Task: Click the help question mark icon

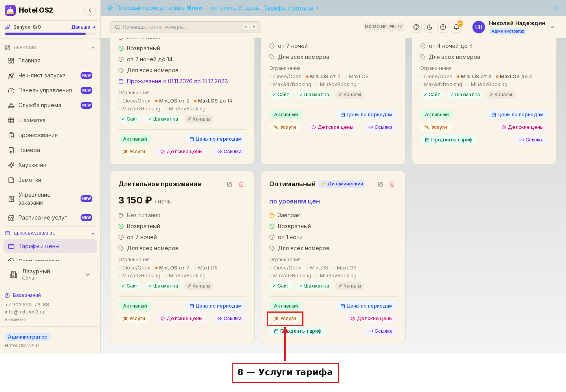Action: 443,27
